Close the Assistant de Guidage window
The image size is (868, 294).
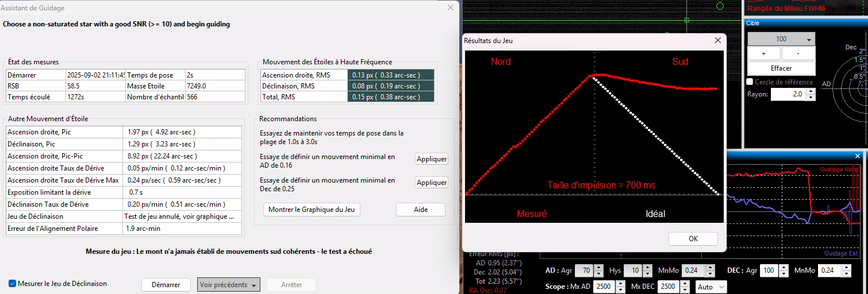[450, 8]
